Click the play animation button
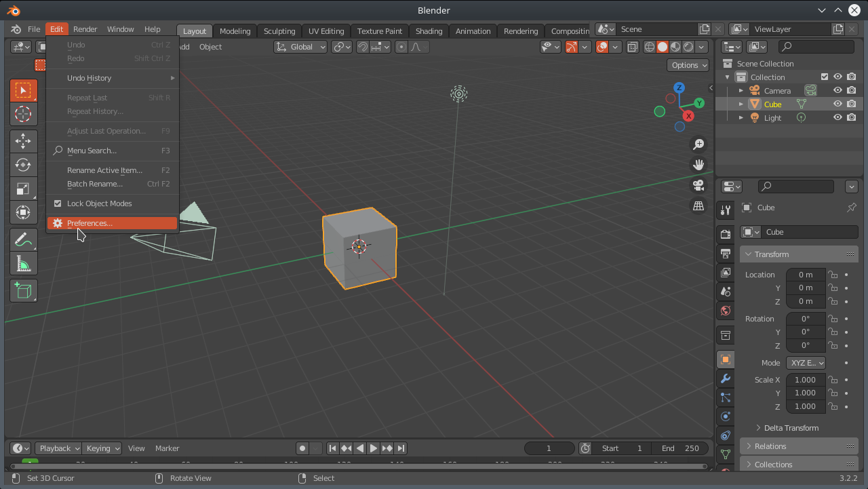 (373, 448)
